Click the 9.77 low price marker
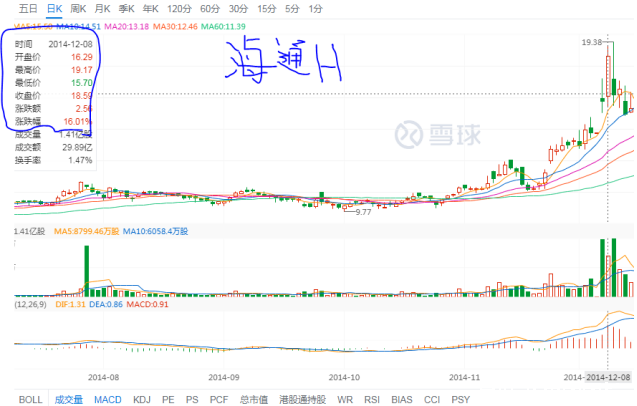 tap(363, 212)
